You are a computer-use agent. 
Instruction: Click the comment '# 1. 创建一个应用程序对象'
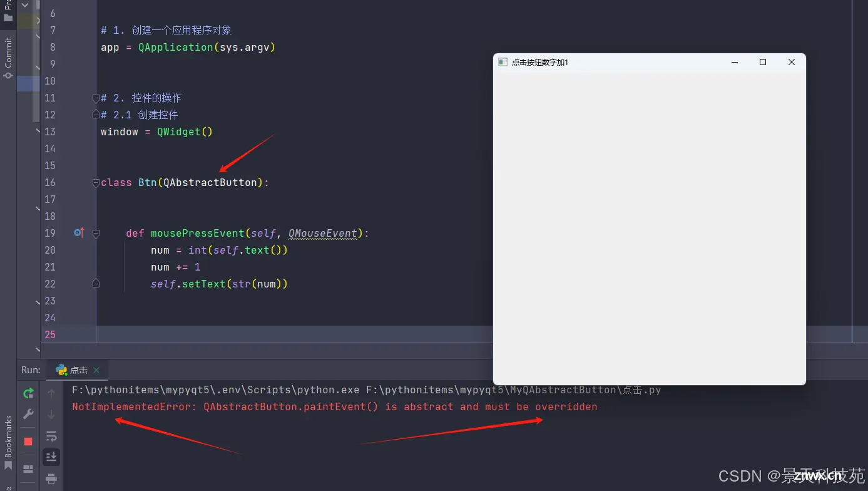pyautogui.click(x=166, y=30)
